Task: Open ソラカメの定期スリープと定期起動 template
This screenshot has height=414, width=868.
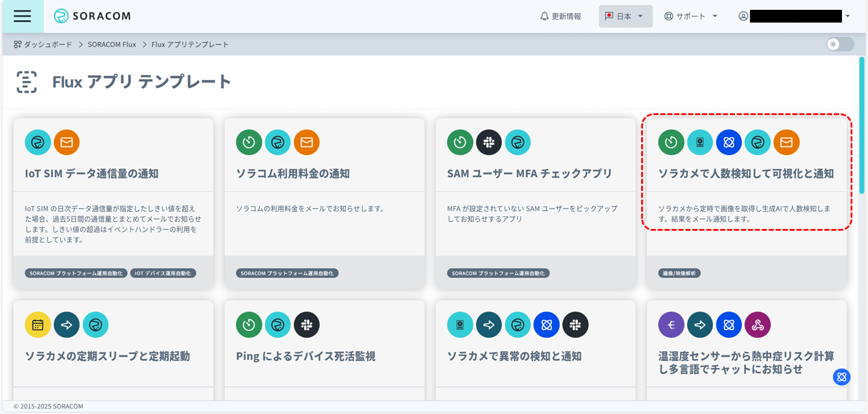Action: (107, 356)
